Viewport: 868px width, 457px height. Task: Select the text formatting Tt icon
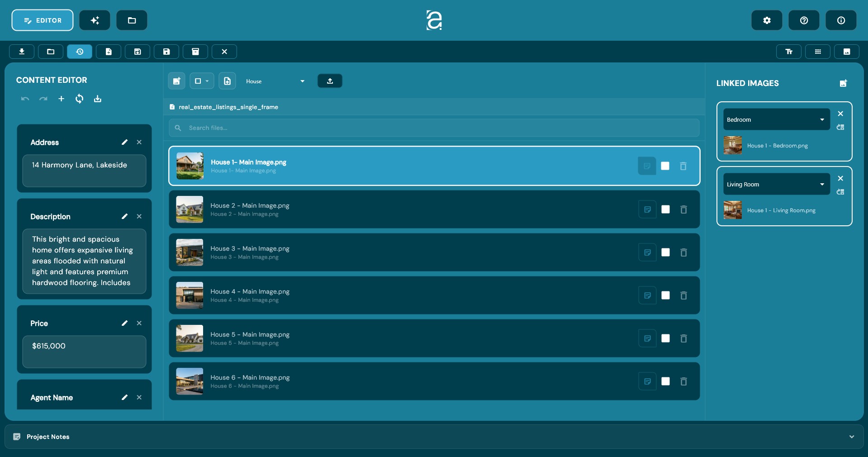[x=788, y=52]
